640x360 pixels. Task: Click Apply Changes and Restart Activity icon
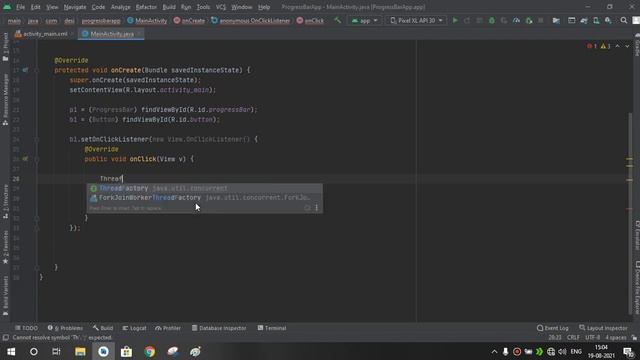[x=467, y=20]
